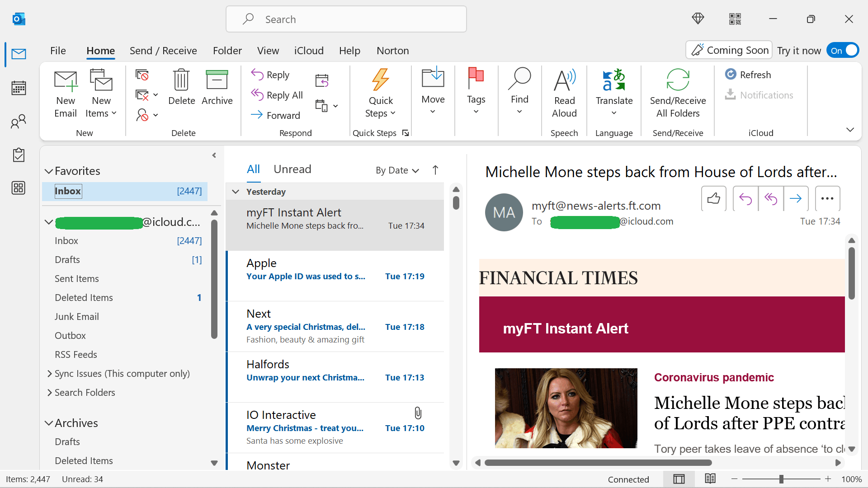Click reply-all arrow in reading pane
Image resolution: width=868 pixels, height=488 pixels.
click(771, 198)
